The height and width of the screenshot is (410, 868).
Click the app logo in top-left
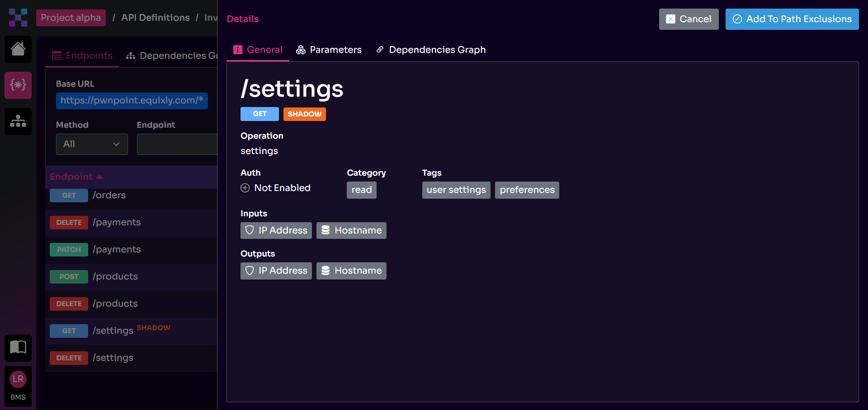coord(18,18)
